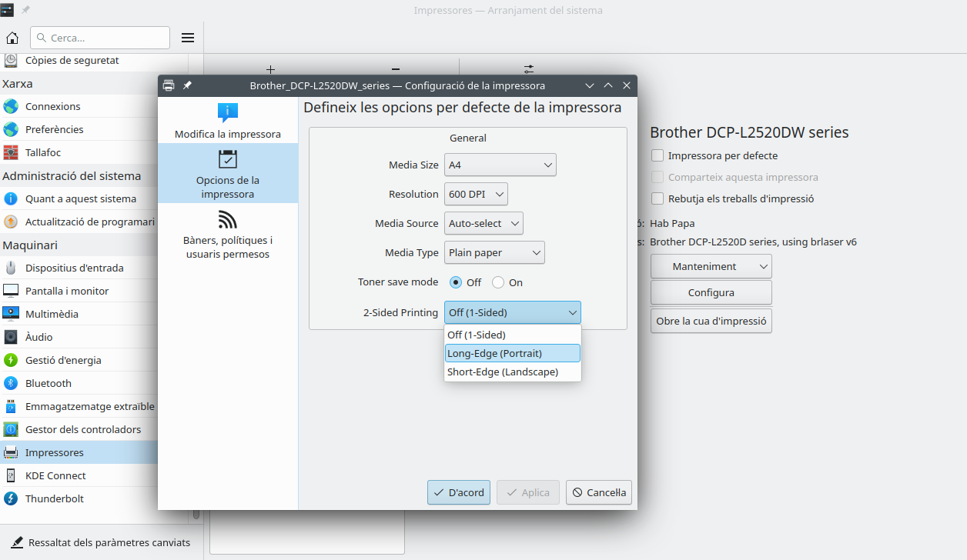Open the Media Type dropdown

494,252
